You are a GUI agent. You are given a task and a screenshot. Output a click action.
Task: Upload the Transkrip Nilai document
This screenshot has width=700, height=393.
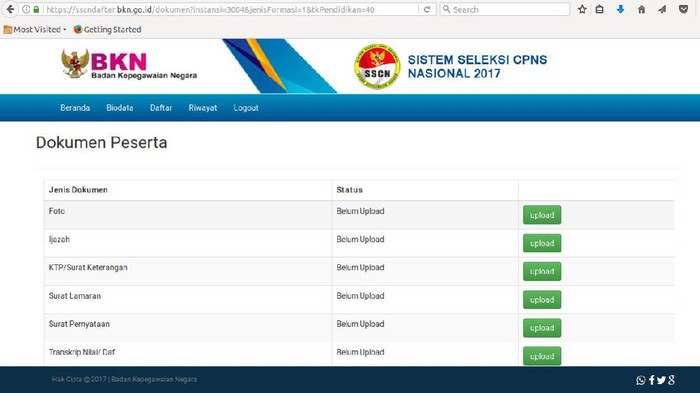[x=542, y=356]
